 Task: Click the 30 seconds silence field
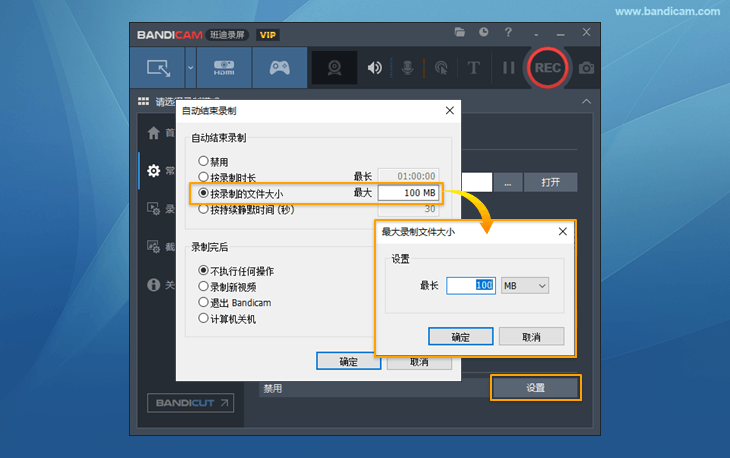click(x=408, y=209)
